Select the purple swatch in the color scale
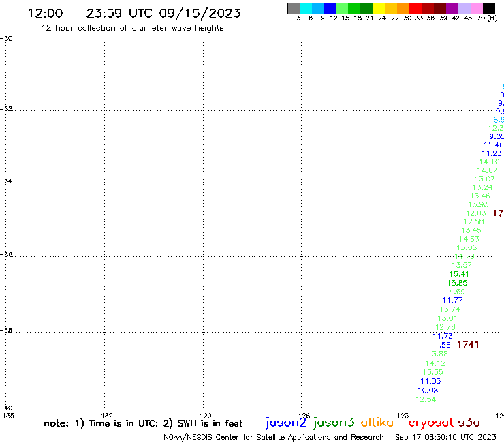Image resolution: width=504 pixels, height=443 pixels. (x=452, y=8)
